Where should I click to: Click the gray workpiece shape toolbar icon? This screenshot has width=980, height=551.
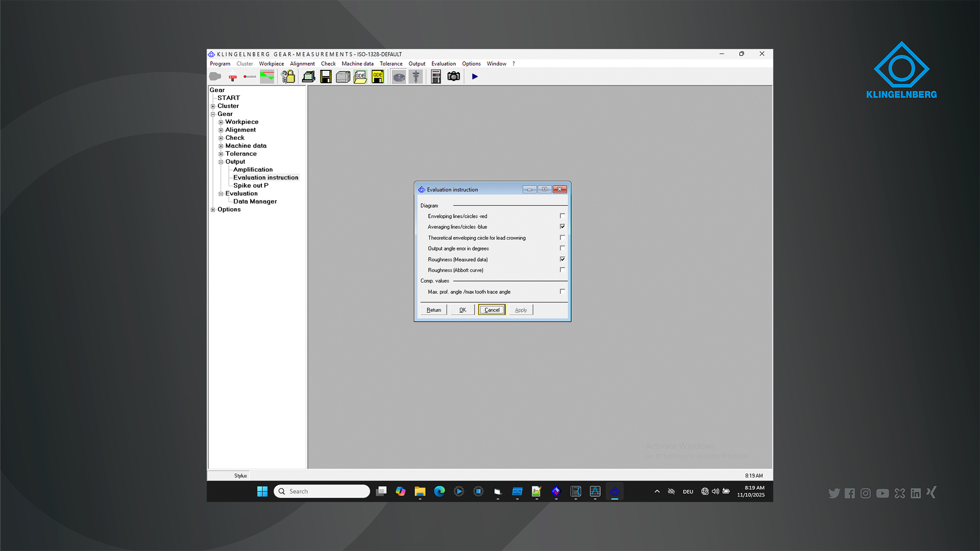coord(215,77)
